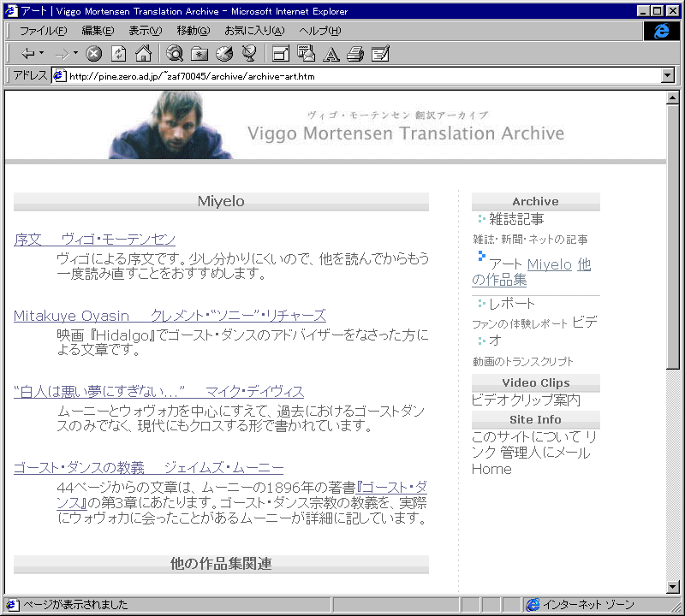Open the Favorites folder toolbar icon
685x616 pixels.
point(200,54)
